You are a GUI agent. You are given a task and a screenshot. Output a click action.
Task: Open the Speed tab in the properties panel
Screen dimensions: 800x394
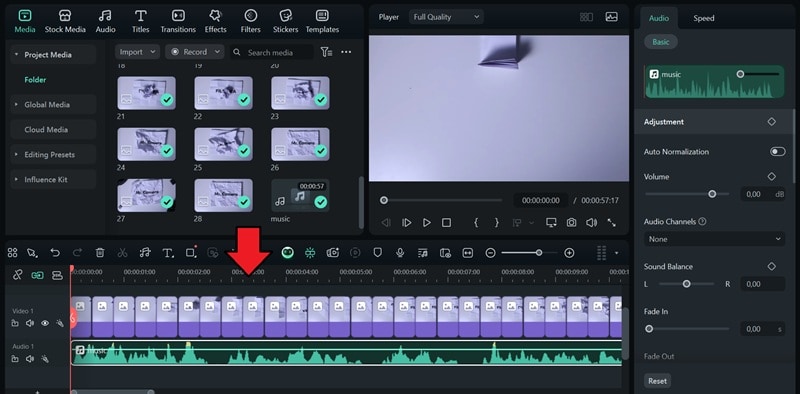704,18
